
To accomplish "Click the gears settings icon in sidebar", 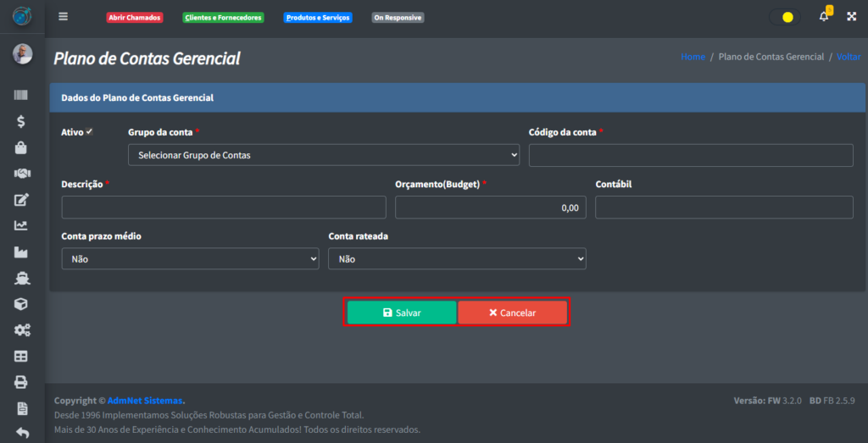I will [21, 330].
